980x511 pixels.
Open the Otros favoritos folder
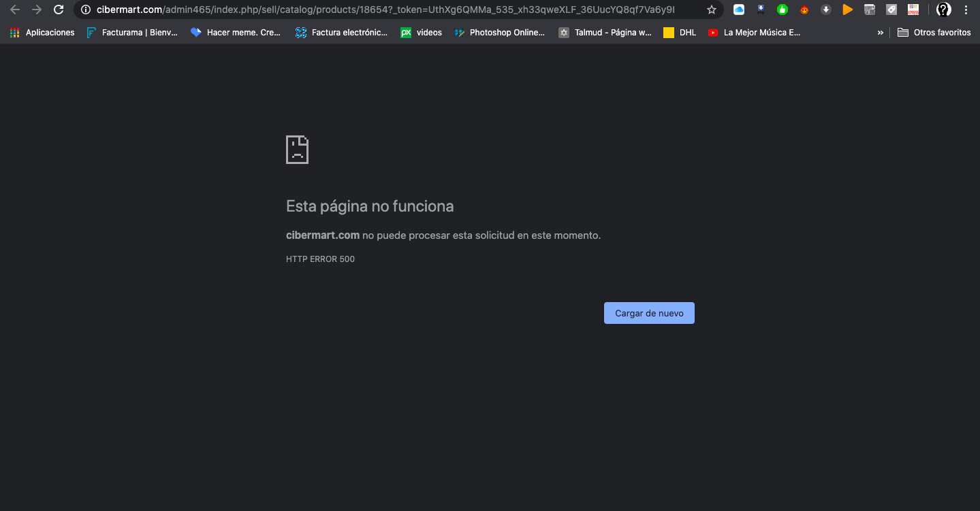934,32
